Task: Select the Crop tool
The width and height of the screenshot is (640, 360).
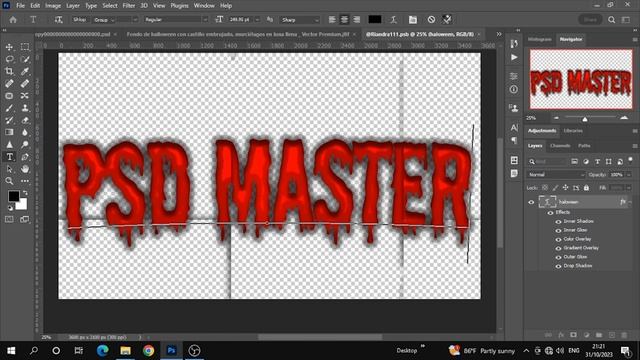Action: pyautogui.click(x=9, y=71)
